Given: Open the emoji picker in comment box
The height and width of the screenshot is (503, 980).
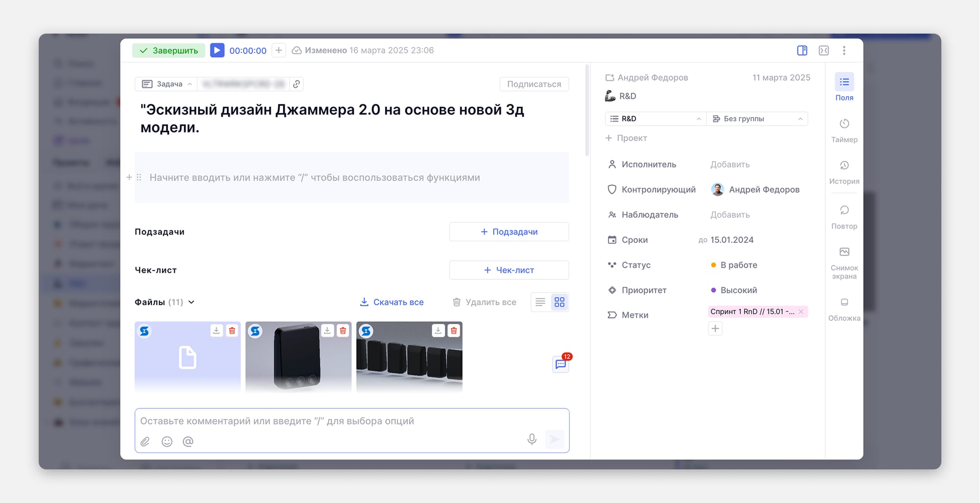Looking at the screenshot, I should coord(167,441).
